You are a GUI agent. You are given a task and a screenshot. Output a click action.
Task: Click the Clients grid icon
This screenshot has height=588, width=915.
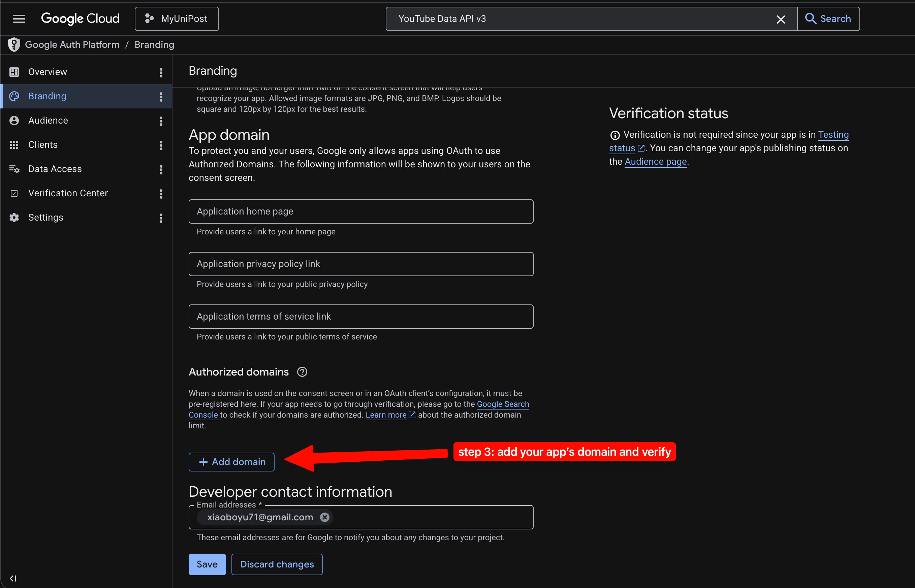click(x=14, y=145)
